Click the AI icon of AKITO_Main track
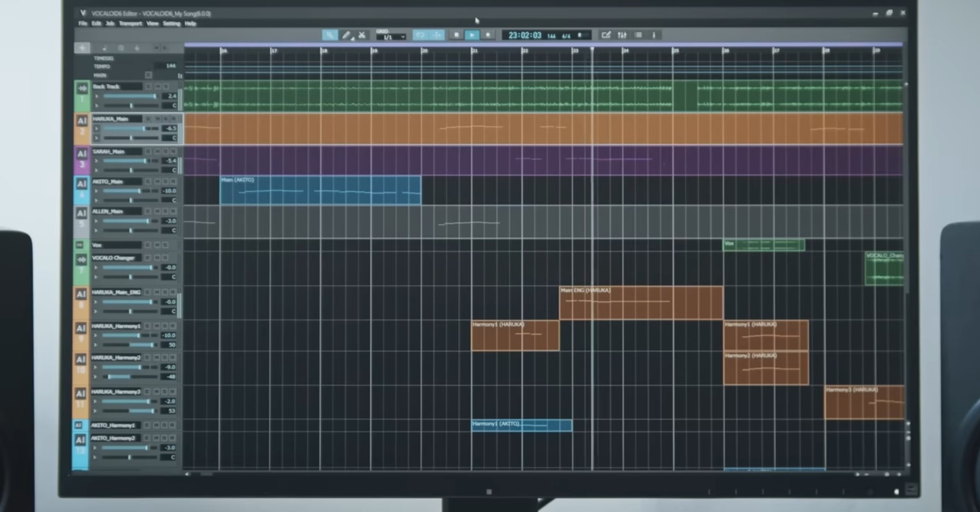The width and height of the screenshot is (980, 512). [81, 184]
